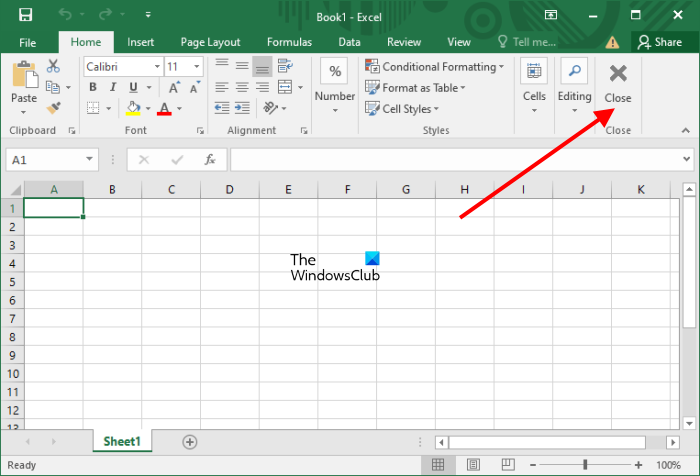
Task: Click the Redo arrow icon
Action: click(105, 15)
